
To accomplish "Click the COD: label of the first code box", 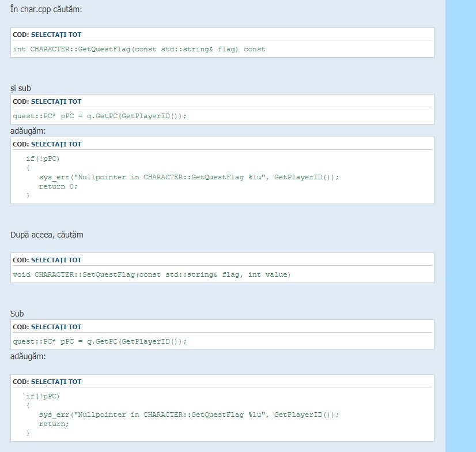I will [x=21, y=35].
